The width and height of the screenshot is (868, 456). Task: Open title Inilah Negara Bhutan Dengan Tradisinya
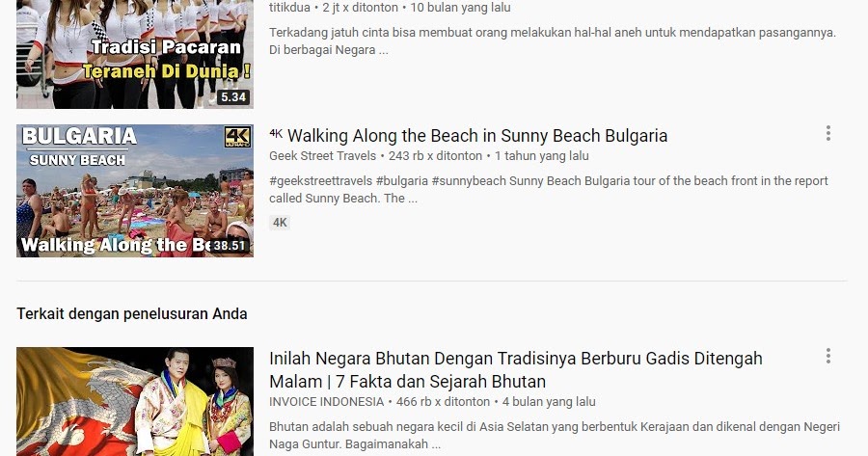click(516, 369)
